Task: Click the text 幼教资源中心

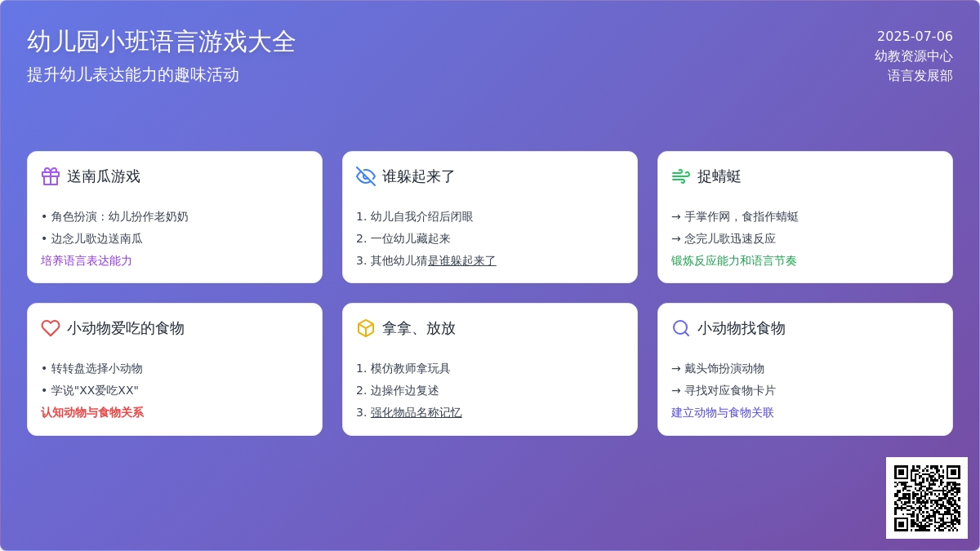Action: pyautogui.click(x=914, y=56)
